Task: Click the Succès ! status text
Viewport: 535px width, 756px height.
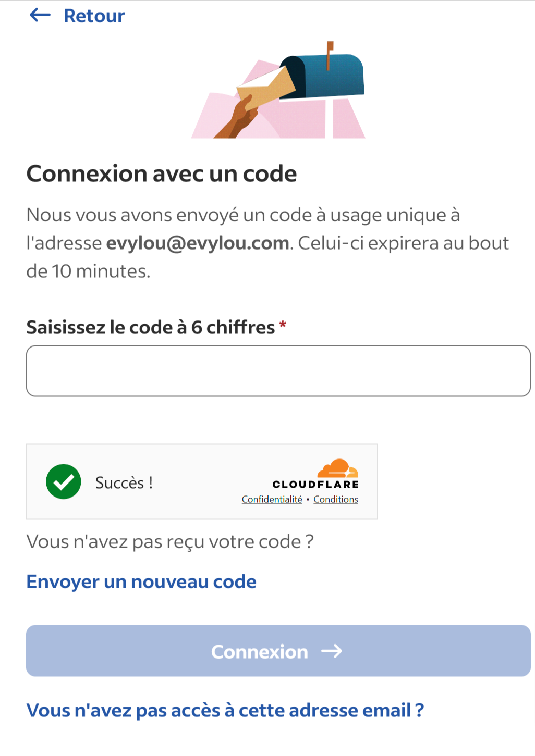Action: [x=124, y=482]
